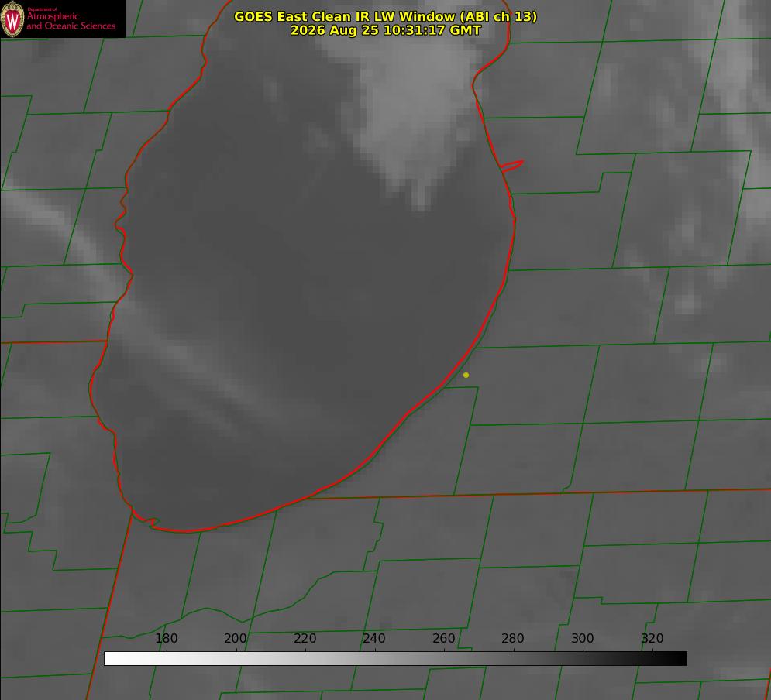Screen dimensions: 771x700
Task: Click the 260 colorbar tick label
Action: point(443,638)
